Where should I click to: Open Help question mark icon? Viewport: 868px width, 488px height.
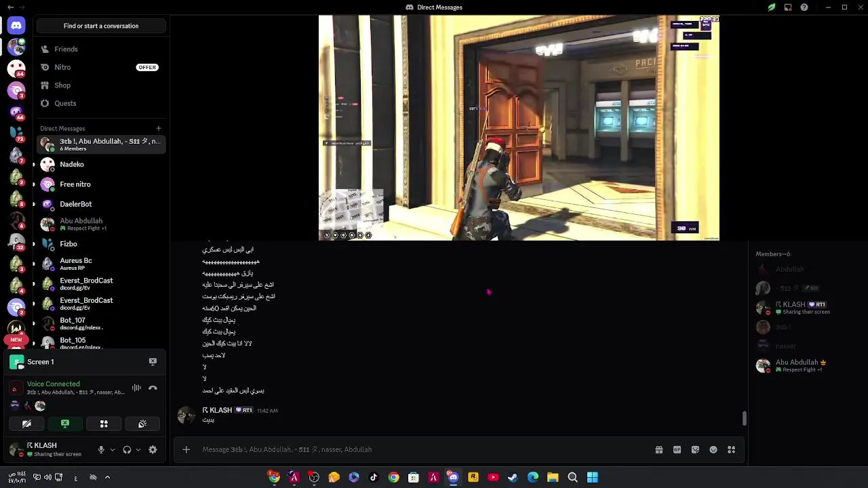pyautogui.click(x=804, y=7)
